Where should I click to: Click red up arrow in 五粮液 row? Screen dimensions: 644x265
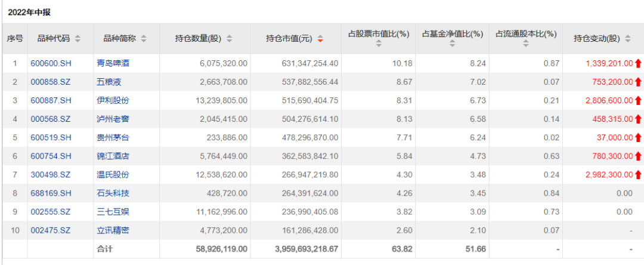coord(638,82)
